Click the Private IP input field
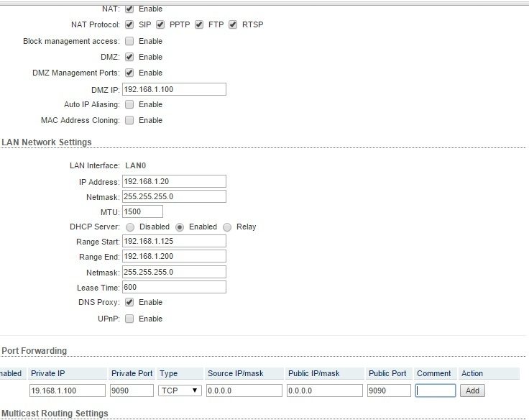Viewport: 529px width, 420px height. coord(68,391)
